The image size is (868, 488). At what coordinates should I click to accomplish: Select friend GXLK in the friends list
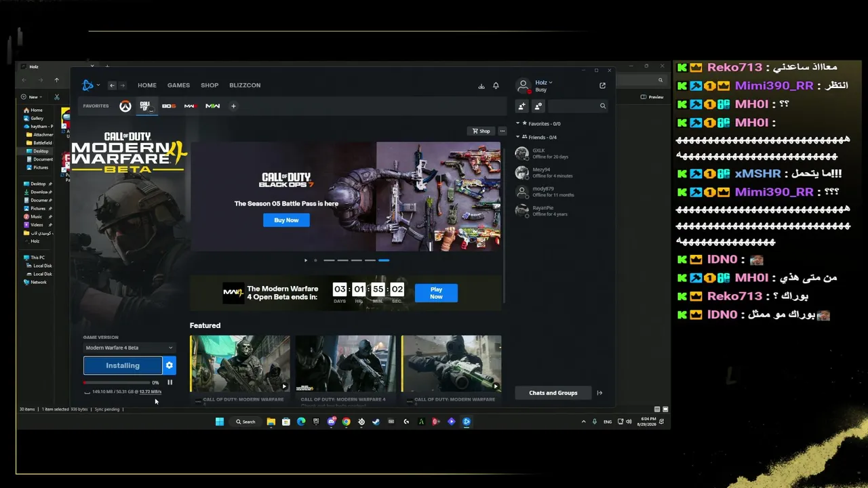[561, 154]
